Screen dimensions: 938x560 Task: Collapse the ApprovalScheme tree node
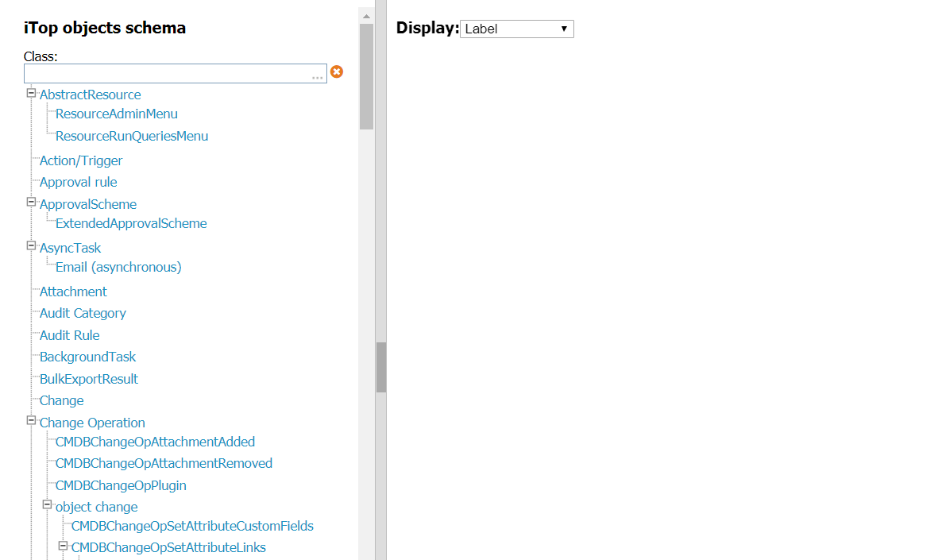32,203
